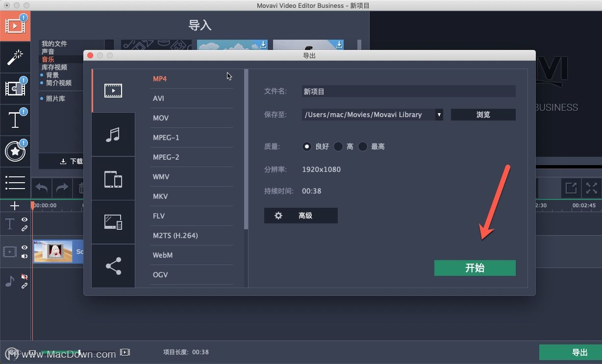This screenshot has height=364, width=602.
Task: Open the Filters magic wand panel
Action: coord(15,58)
